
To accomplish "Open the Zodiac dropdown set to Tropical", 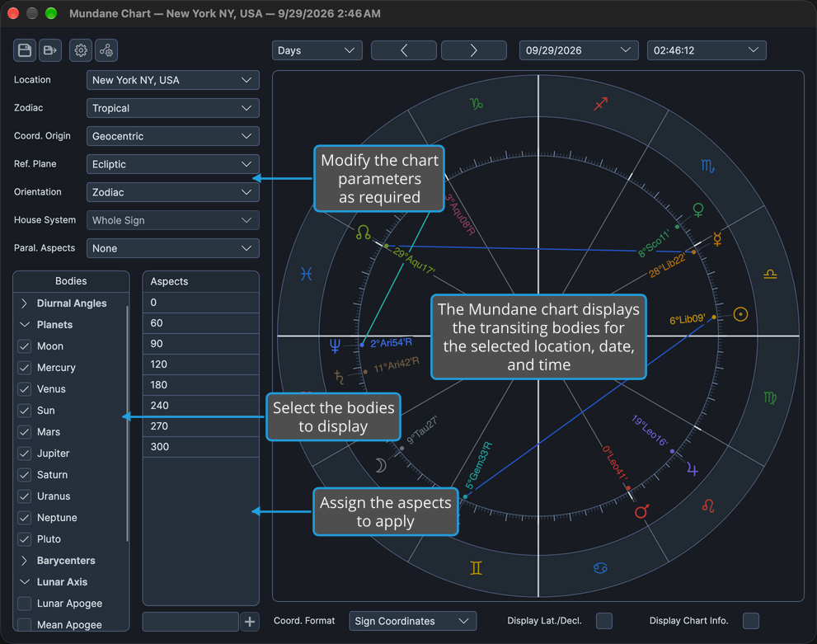I will (x=173, y=108).
